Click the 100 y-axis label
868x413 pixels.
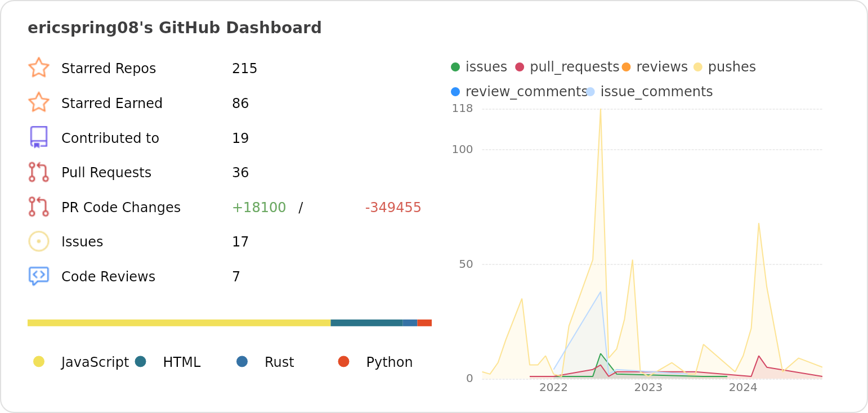tap(463, 149)
